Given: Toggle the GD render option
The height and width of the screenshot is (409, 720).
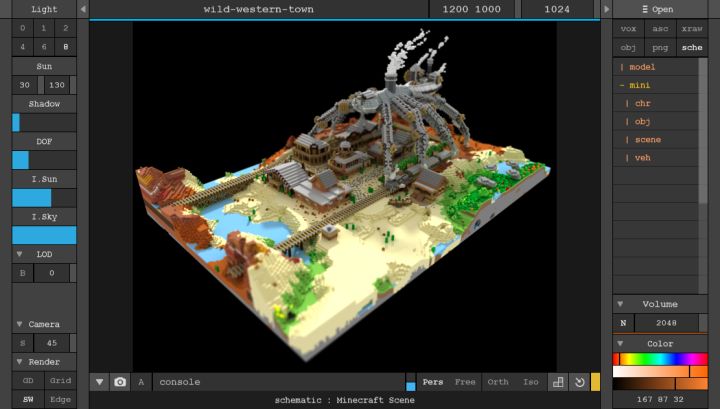Looking at the screenshot, I should [x=28, y=381].
